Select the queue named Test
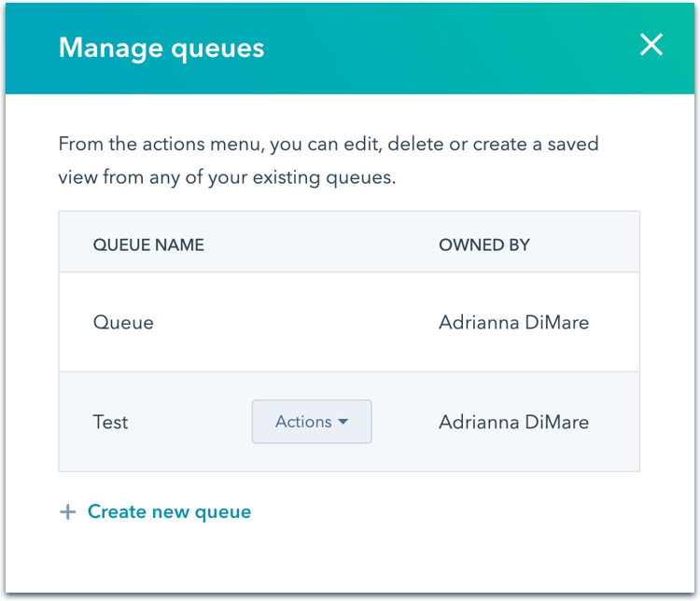The image size is (700, 601). click(110, 423)
